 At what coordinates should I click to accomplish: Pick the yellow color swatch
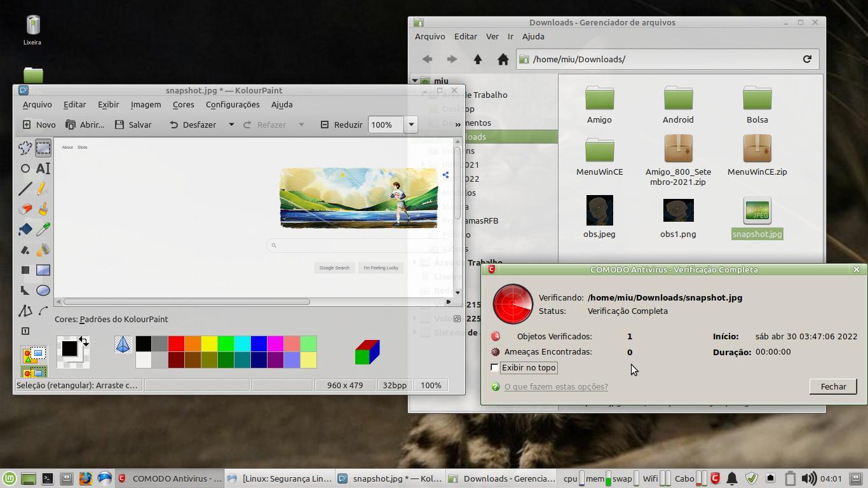click(209, 344)
